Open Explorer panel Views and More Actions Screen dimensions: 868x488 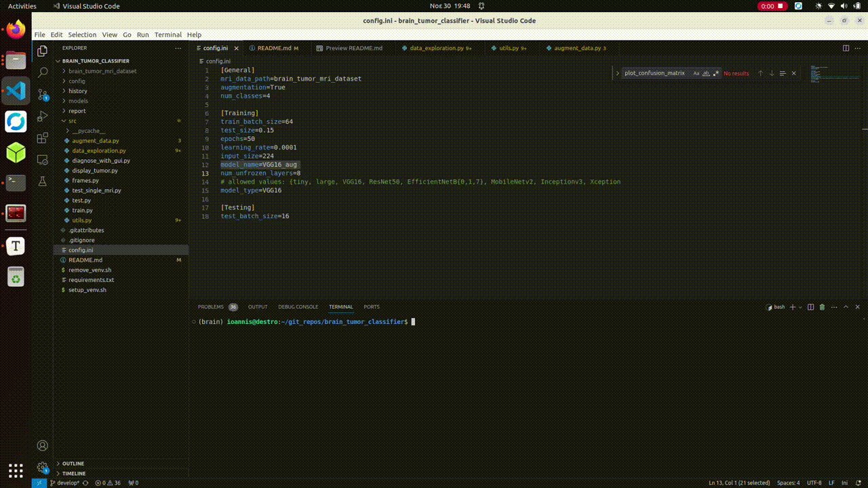[x=178, y=48]
